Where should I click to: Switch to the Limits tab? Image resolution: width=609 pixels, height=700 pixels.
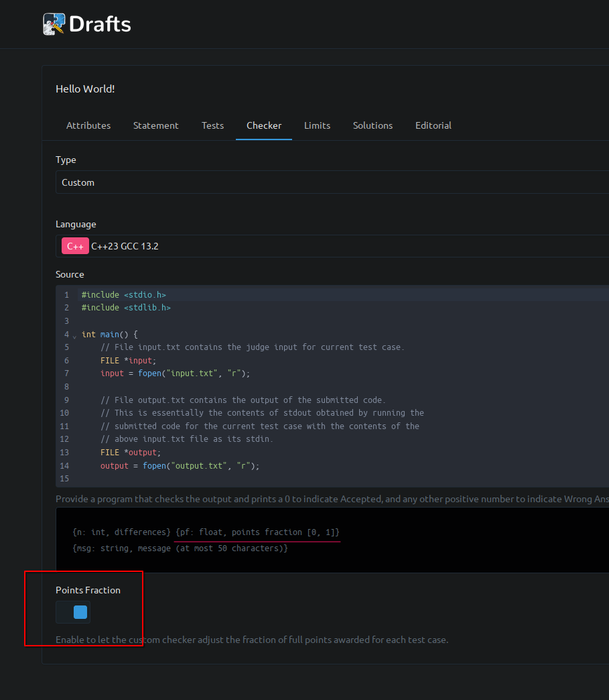tap(317, 125)
